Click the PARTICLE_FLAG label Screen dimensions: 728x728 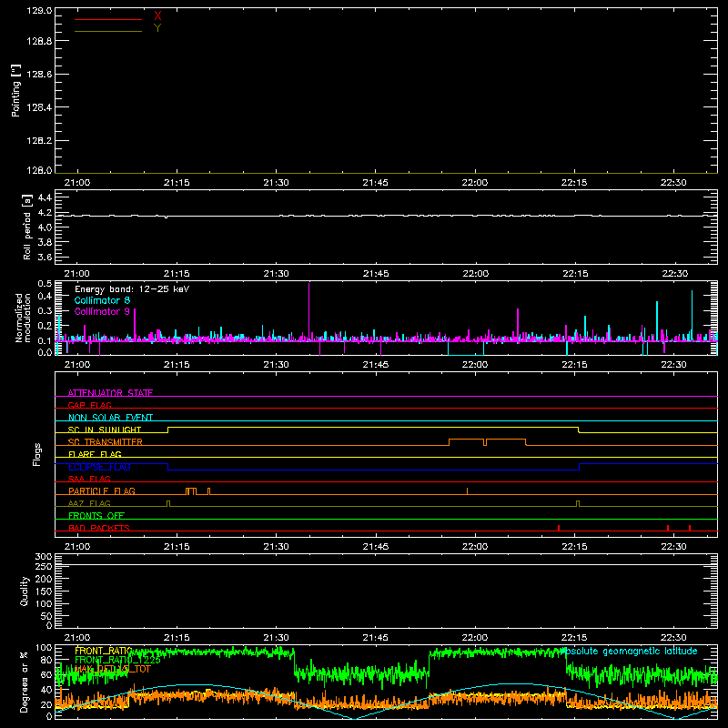coord(102,491)
